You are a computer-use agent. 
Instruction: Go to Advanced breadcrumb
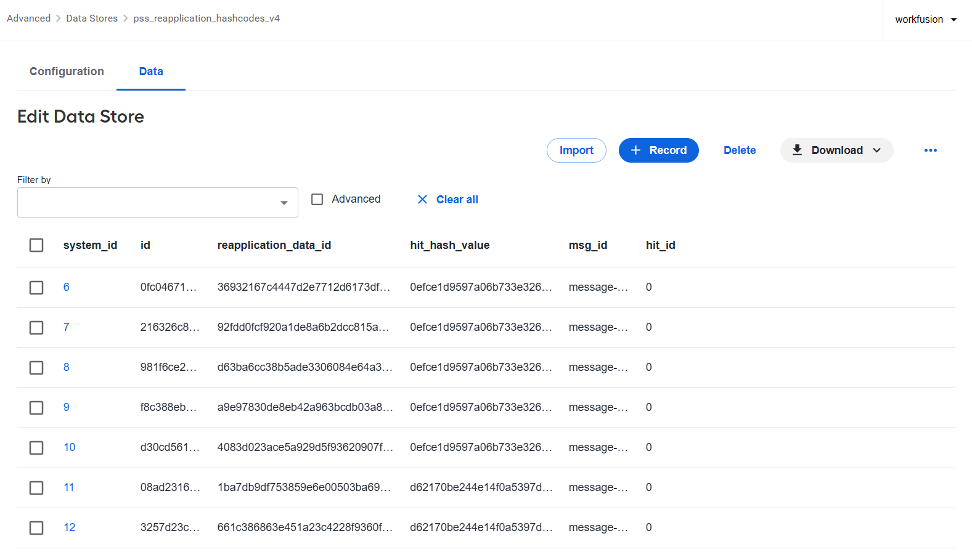pyautogui.click(x=28, y=18)
